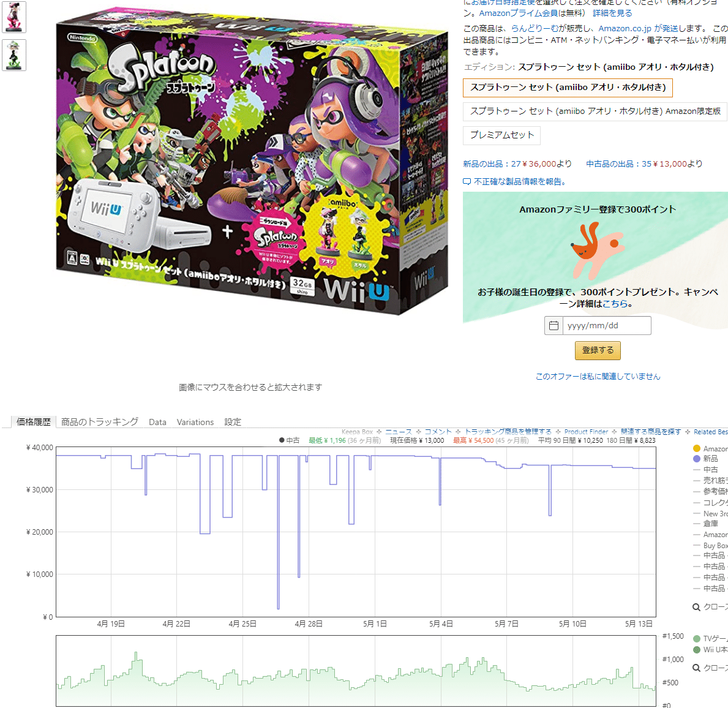This screenshot has width=728, height=708.
Task: Toggle the yellow-dot Amazon series in the legend
Action: 710,448
